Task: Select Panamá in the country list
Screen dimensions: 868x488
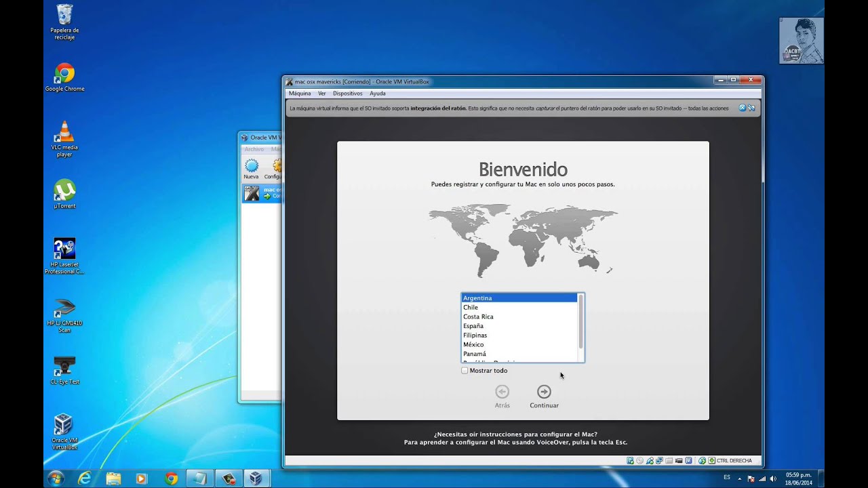Action: pyautogui.click(x=519, y=354)
